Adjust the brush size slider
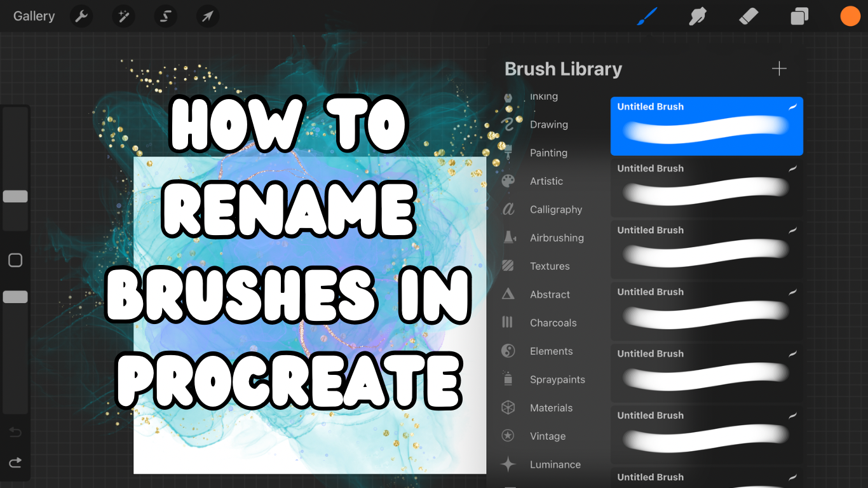 pyautogui.click(x=15, y=197)
